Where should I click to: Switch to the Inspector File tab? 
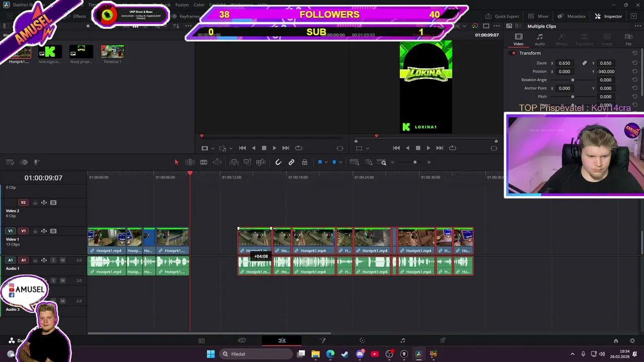coord(628,40)
